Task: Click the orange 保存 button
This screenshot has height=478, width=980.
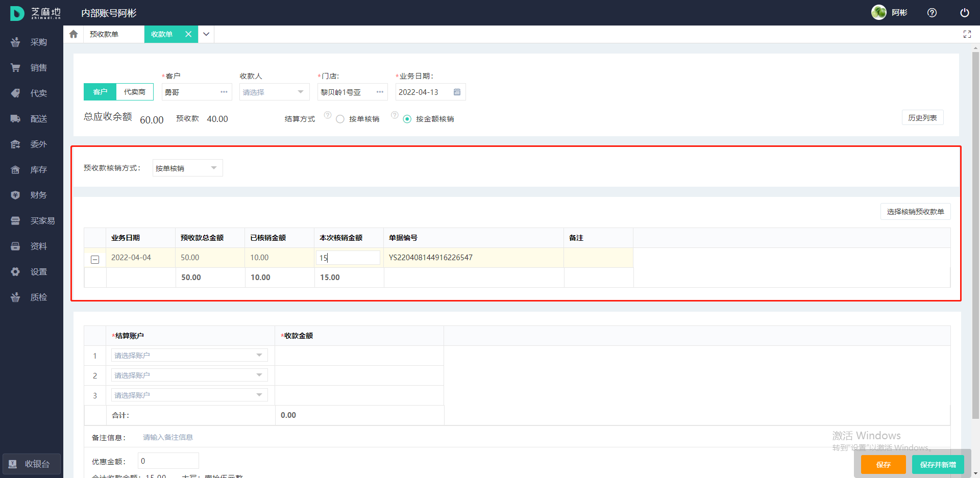Action: 883,464
